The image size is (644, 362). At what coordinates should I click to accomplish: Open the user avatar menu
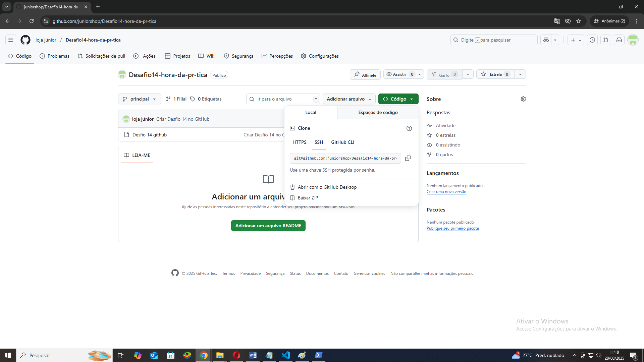tap(633, 40)
